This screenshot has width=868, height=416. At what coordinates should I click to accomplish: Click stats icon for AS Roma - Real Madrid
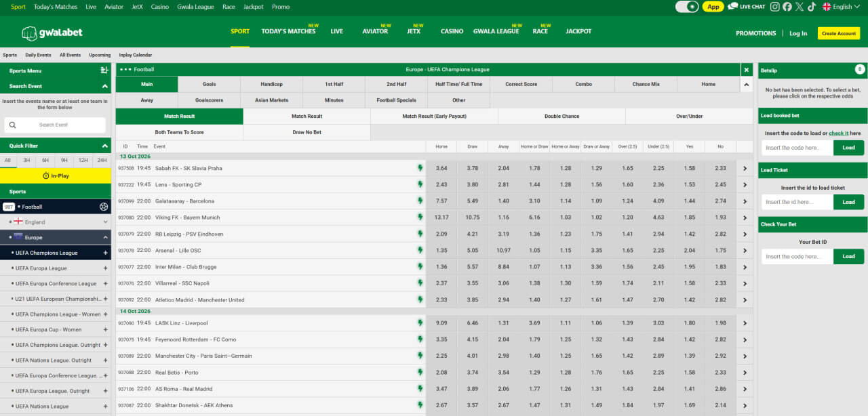point(420,389)
